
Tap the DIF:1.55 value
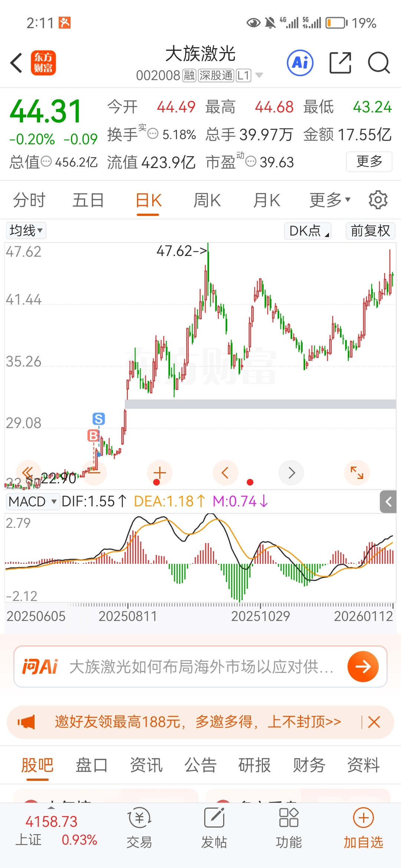tap(94, 502)
